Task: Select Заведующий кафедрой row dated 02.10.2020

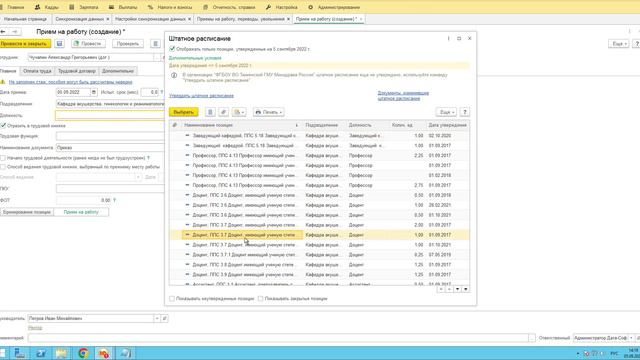Action: [x=320, y=136]
